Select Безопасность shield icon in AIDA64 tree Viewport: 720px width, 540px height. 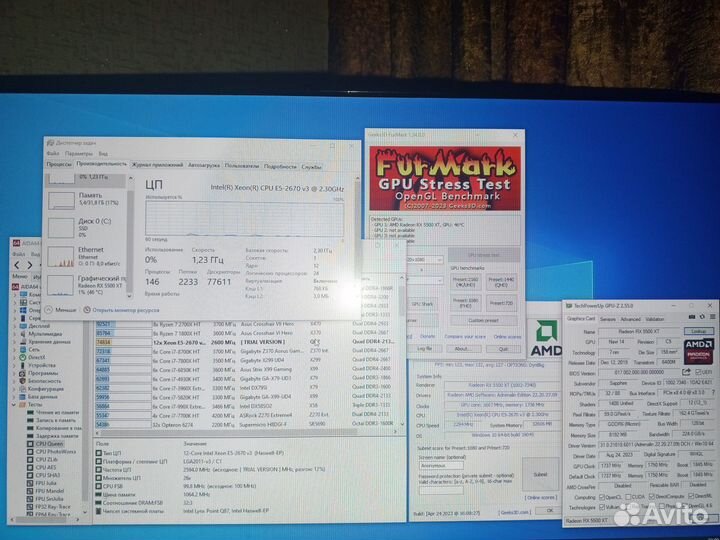coord(23,381)
